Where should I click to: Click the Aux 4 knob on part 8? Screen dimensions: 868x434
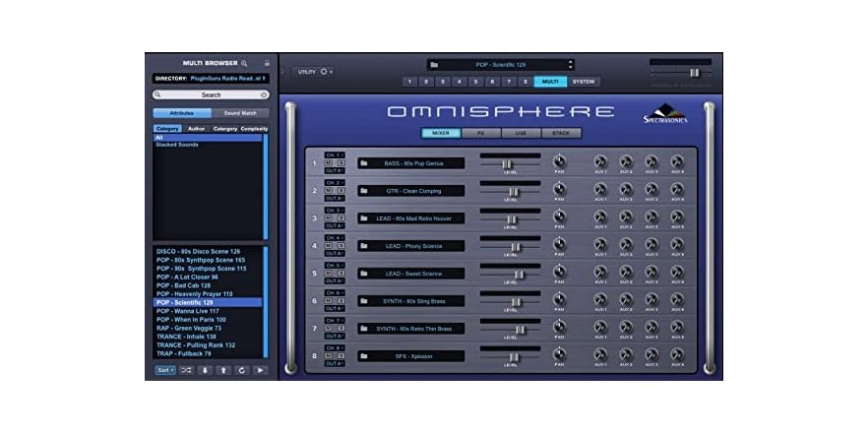677,355
